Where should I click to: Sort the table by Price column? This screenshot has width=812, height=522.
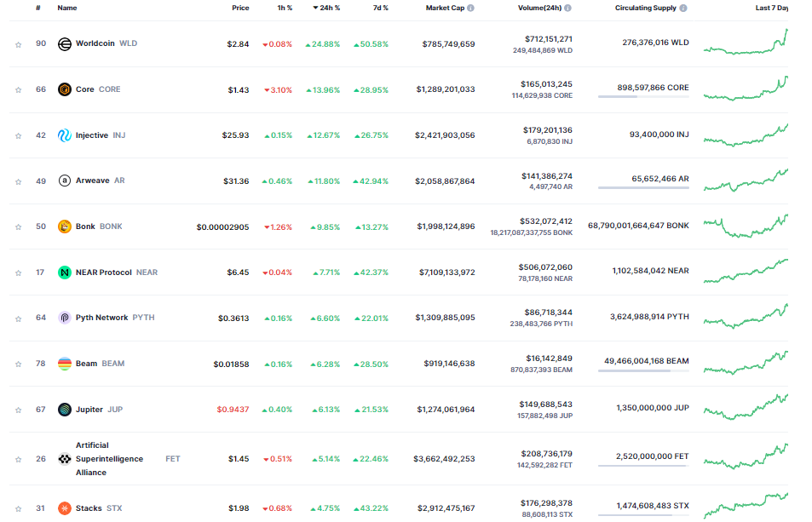(240, 8)
